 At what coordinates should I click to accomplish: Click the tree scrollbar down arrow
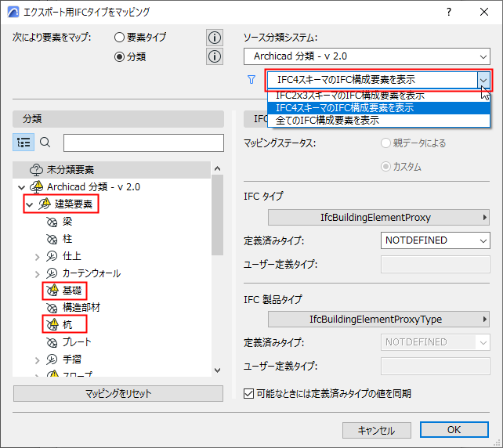[x=218, y=370]
